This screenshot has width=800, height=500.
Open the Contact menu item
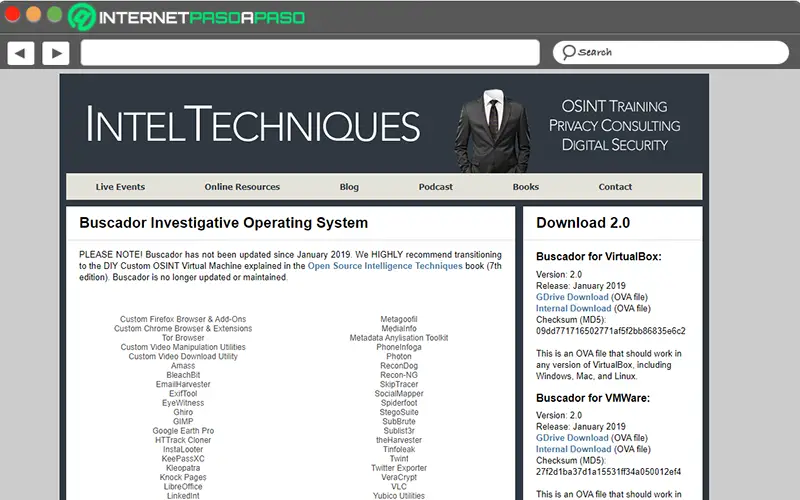coord(615,187)
